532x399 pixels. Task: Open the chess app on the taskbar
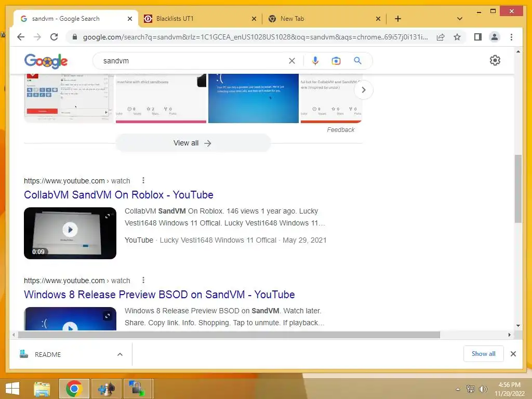pos(106,389)
